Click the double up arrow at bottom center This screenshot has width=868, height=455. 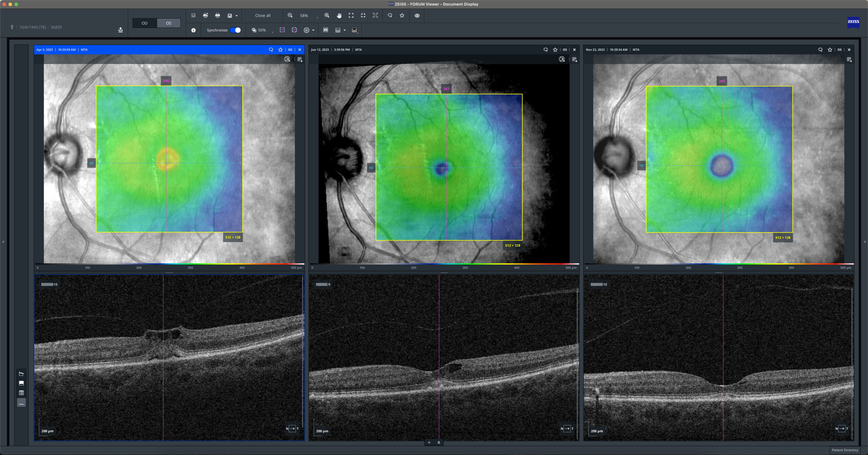439,442
